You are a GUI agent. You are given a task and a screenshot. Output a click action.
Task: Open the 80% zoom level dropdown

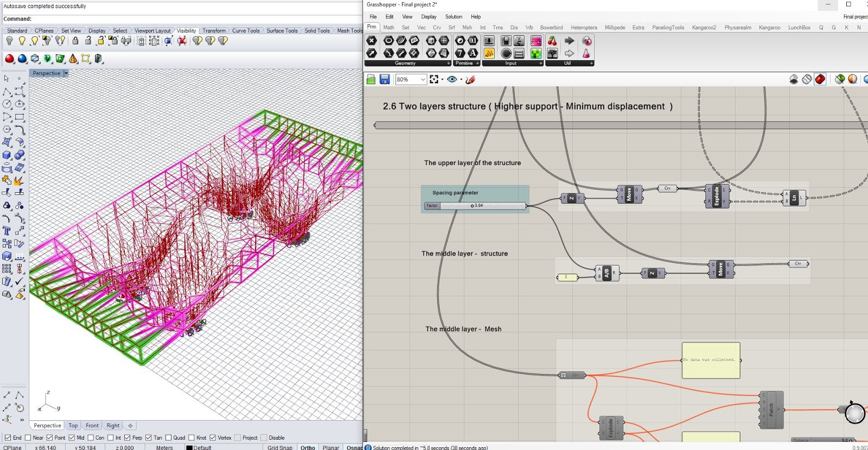(x=423, y=79)
